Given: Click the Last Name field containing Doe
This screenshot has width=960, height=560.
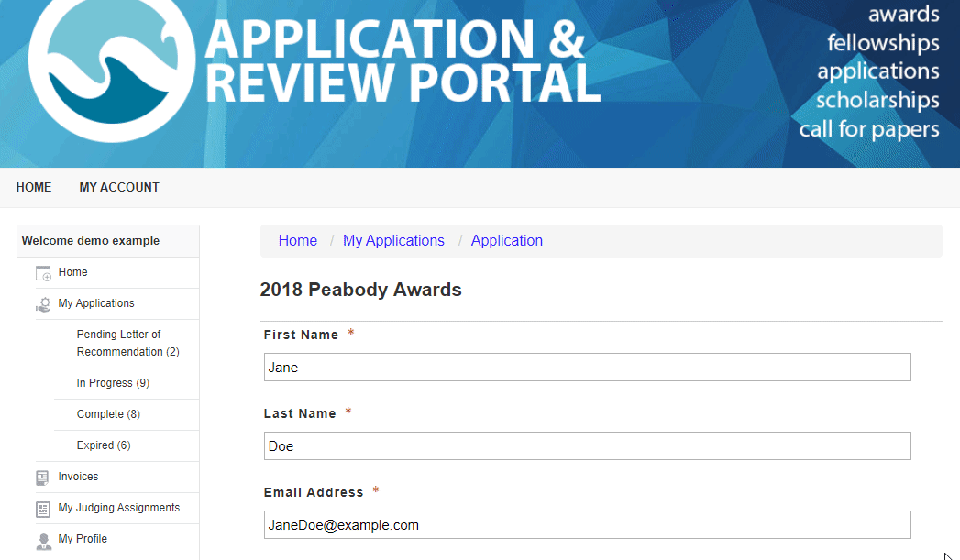Looking at the screenshot, I should point(587,446).
